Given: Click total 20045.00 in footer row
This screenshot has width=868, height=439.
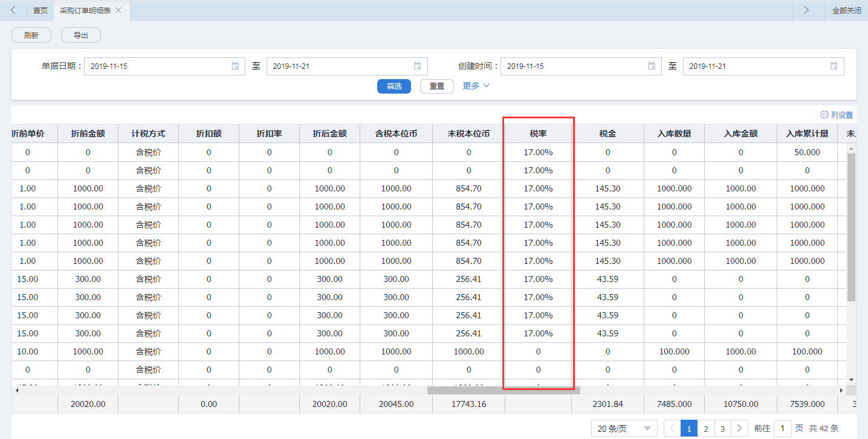Looking at the screenshot, I should coord(397,404).
